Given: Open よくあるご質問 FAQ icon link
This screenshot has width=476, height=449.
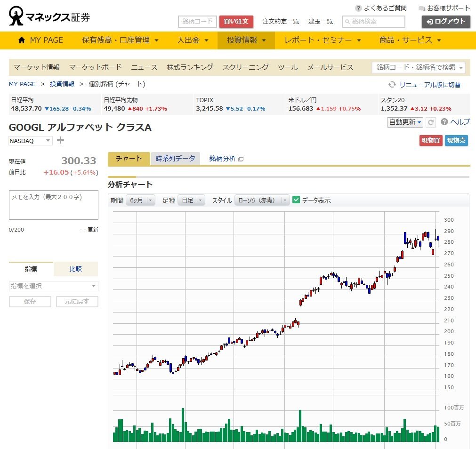Looking at the screenshot, I should 359,8.
